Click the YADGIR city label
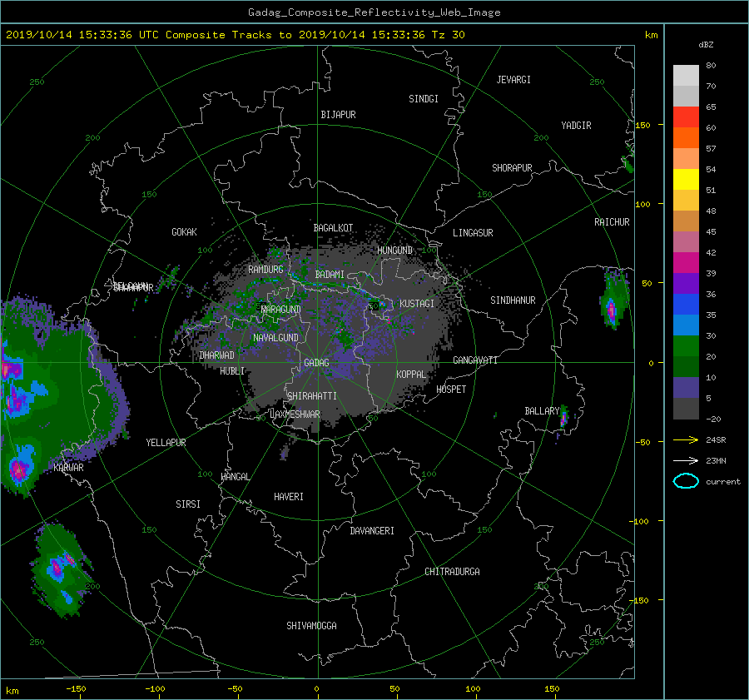 pos(576,126)
